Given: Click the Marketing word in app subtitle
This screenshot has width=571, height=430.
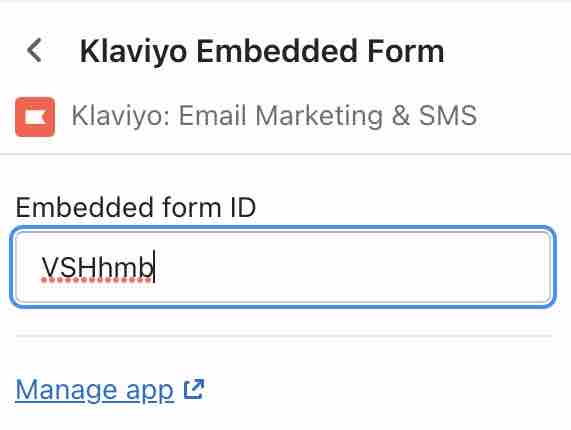Looking at the screenshot, I should 319,116.
